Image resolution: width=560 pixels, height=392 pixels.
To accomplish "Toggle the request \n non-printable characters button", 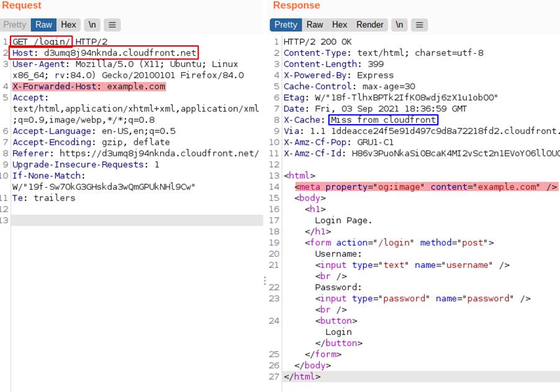I will click(x=93, y=25).
